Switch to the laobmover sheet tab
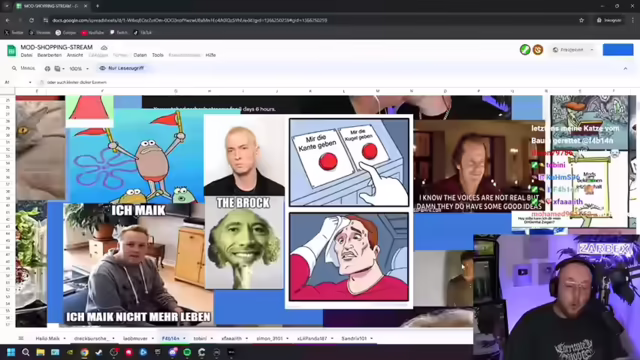The height and width of the screenshot is (360, 640). [135, 338]
